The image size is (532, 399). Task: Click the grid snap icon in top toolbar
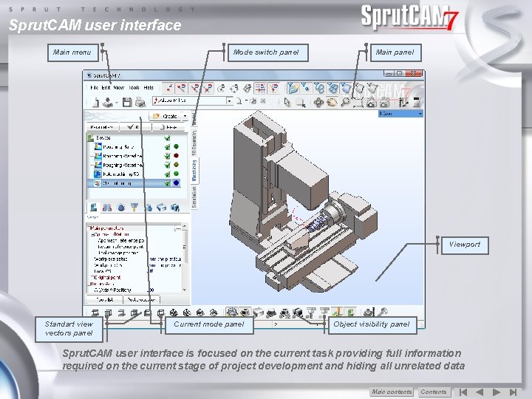pos(261,88)
